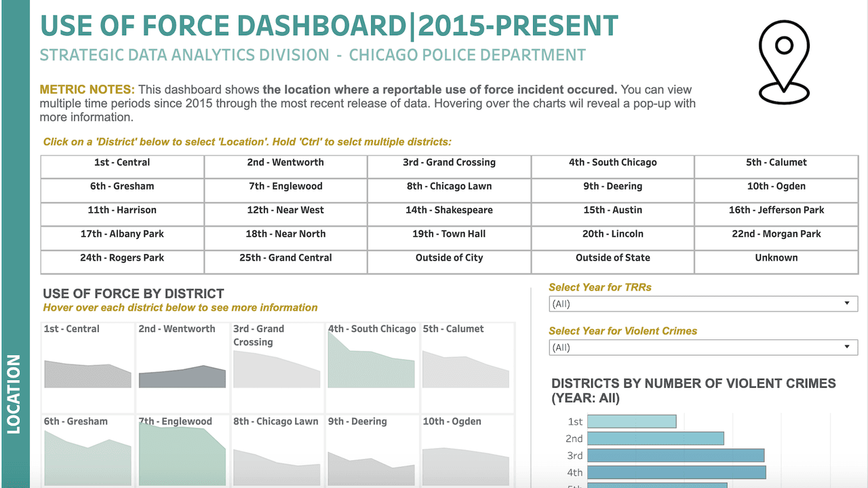Pick the 18th - Near North district
868x488 pixels.
pyautogui.click(x=285, y=234)
